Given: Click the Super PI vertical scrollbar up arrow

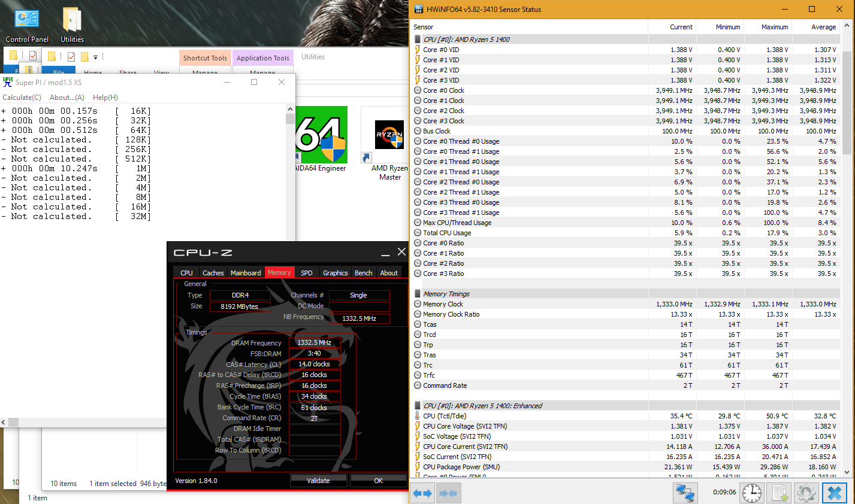Looking at the screenshot, I should 290,110.
